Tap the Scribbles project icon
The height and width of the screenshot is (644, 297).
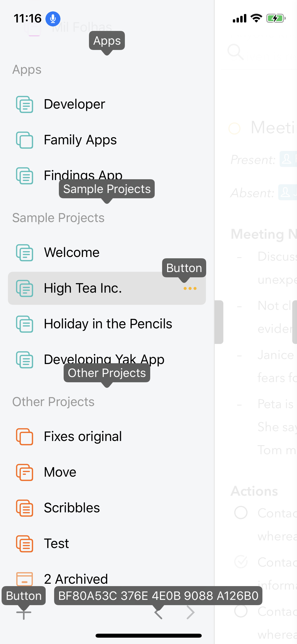(x=25, y=508)
